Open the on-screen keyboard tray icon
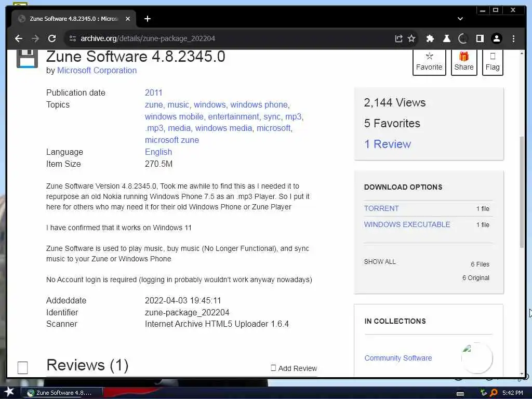Image resolution: width=532 pixels, height=399 pixels. (x=460, y=393)
